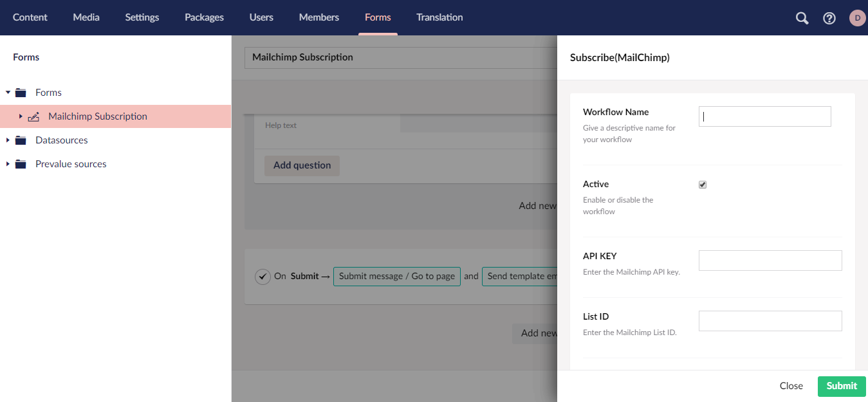Open the Translation section

point(439,17)
